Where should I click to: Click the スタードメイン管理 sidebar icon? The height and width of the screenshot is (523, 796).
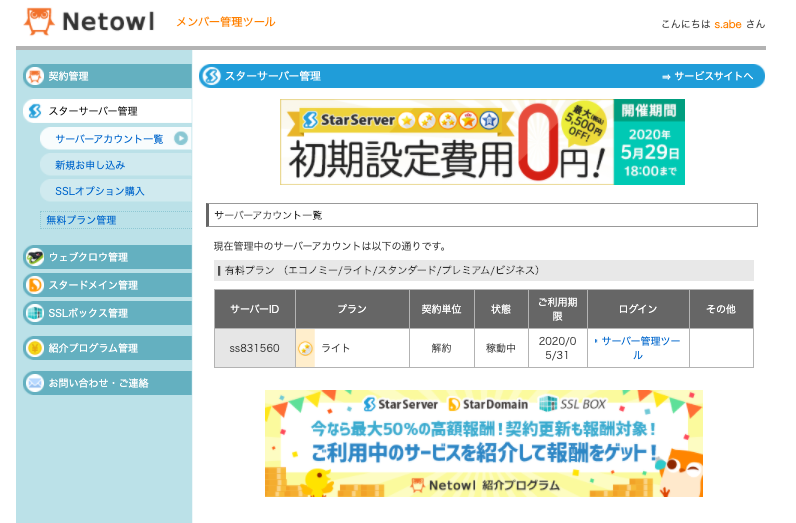pos(34,285)
